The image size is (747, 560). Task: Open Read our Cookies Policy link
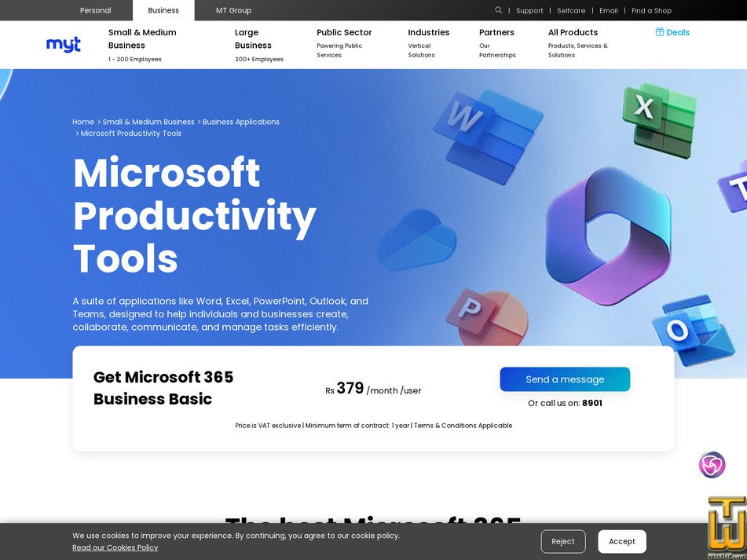pos(115,547)
